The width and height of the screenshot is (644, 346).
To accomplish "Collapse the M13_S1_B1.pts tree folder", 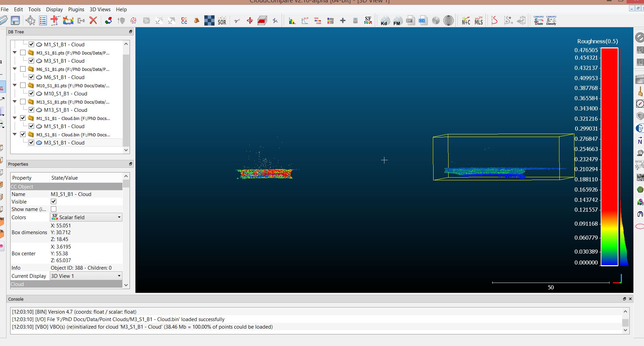I will tap(15, 102).
